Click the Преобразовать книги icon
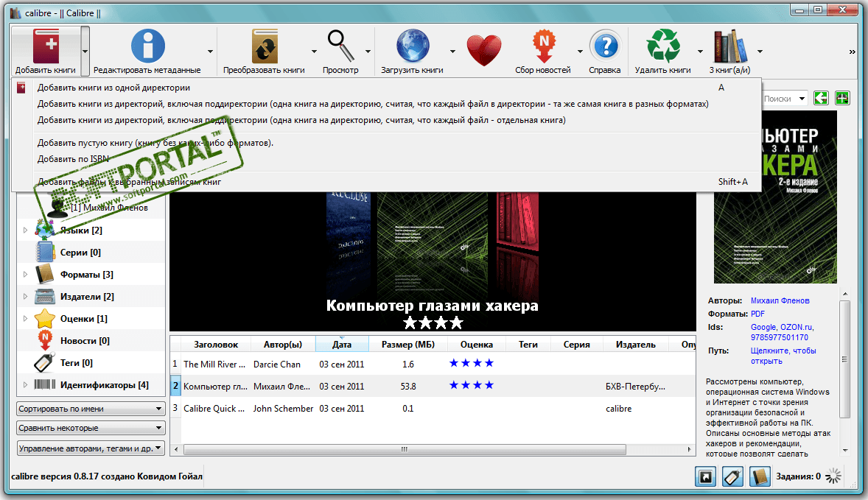Viewport: 868px width, 500px height. [x=264, y=46]
